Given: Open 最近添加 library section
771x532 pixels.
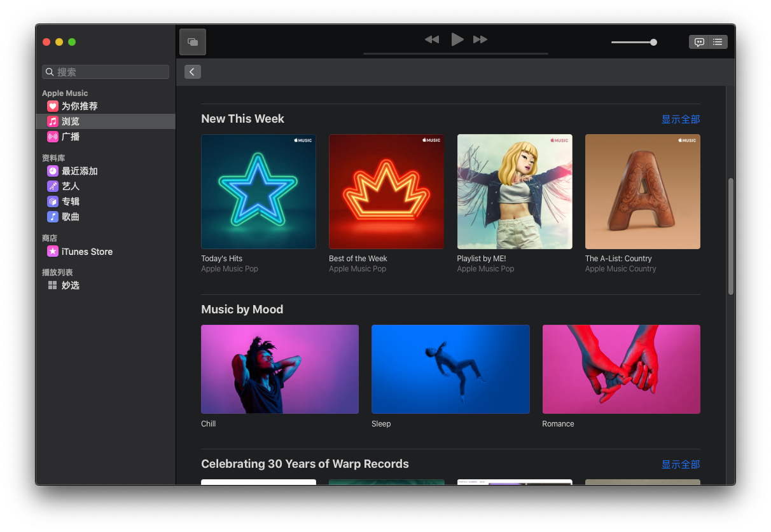Looking at the screenshot, I should click(x=79, y=171).
